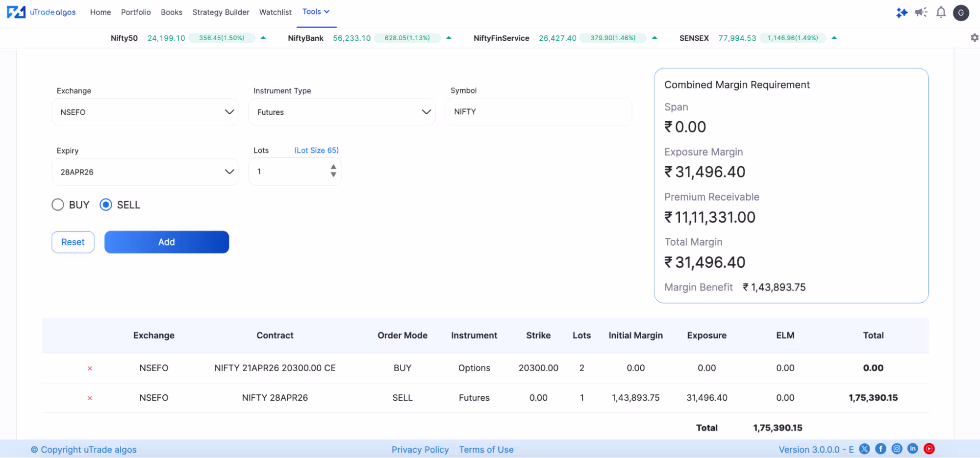Screen dimensions: 980x458
Task: Click the SENSEX value 77,994.53
Action: click(737, 38)
